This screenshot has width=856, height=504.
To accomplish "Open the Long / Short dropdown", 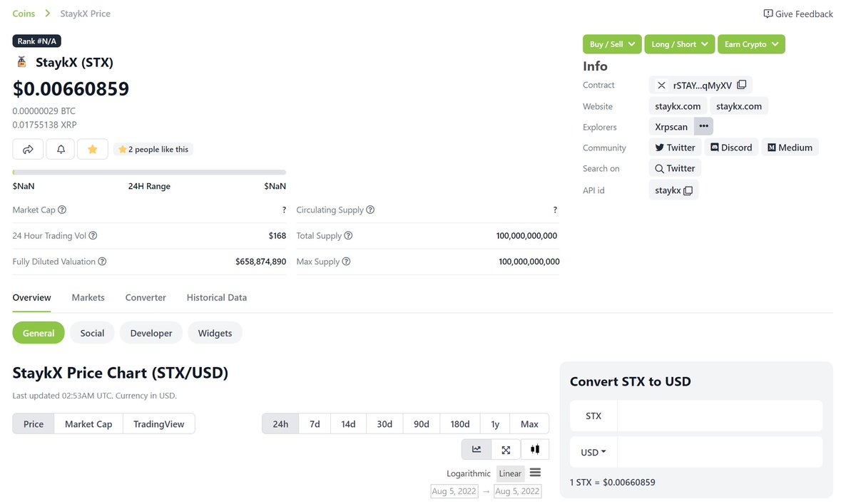I will (680, 44).
